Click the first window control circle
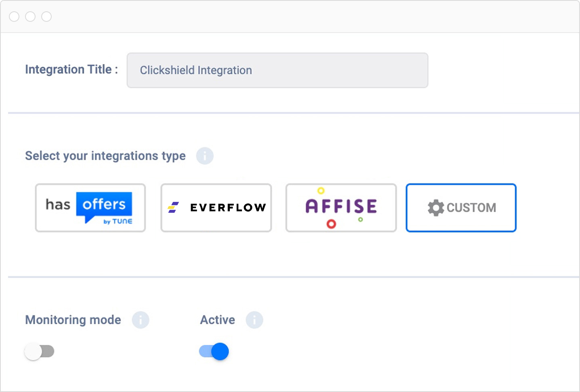The width and height of the screenshot is (580, 392). tap(14, 17)
